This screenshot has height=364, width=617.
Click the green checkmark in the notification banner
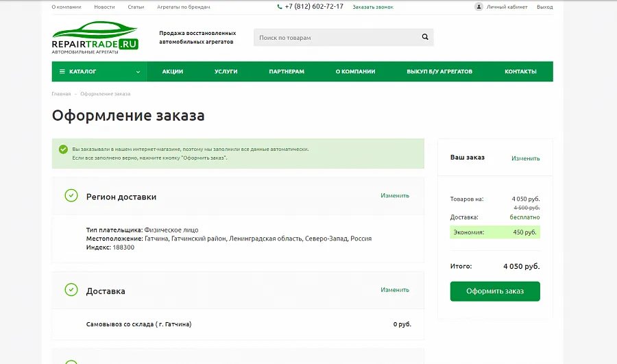point(63,149)
